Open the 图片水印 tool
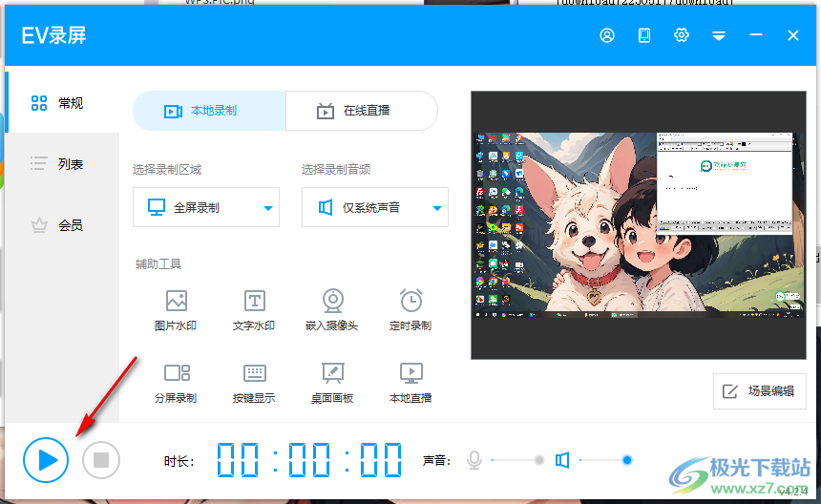 176,310
